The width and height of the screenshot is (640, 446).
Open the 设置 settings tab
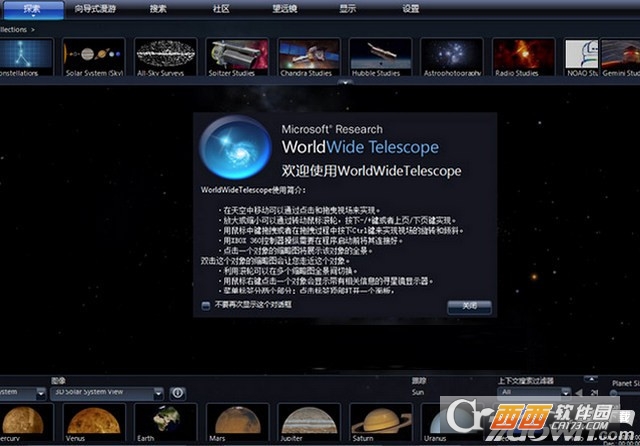coord(411,9)
